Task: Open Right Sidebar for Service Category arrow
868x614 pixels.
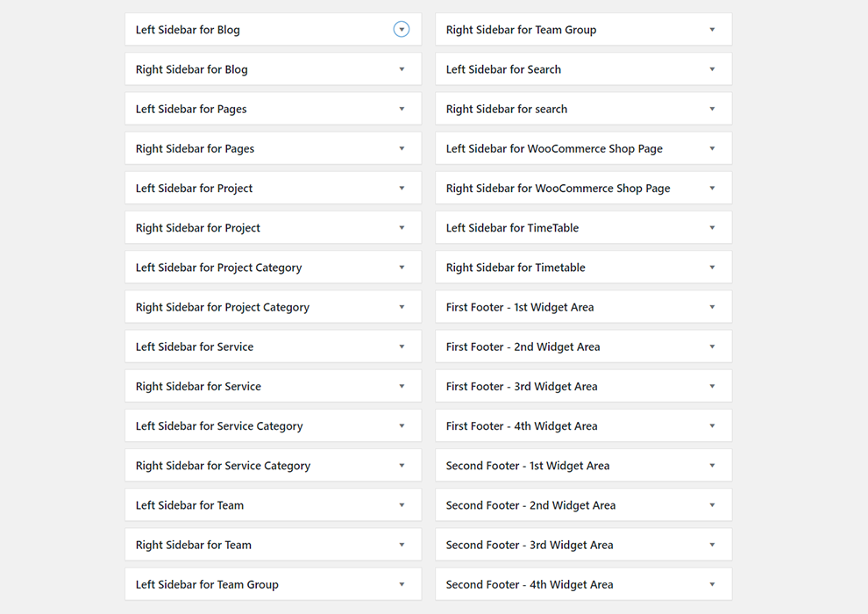Action: (x=402, y=466)
